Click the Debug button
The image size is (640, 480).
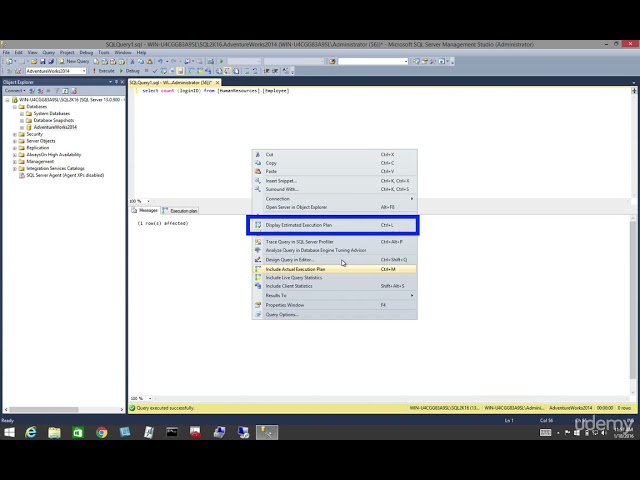tap(130, 71)
